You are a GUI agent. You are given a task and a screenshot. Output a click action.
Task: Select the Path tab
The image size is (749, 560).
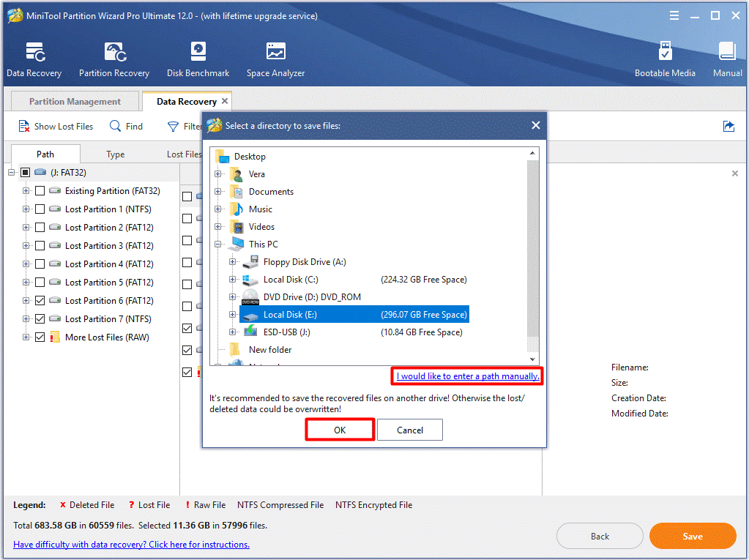pos(45,154)
